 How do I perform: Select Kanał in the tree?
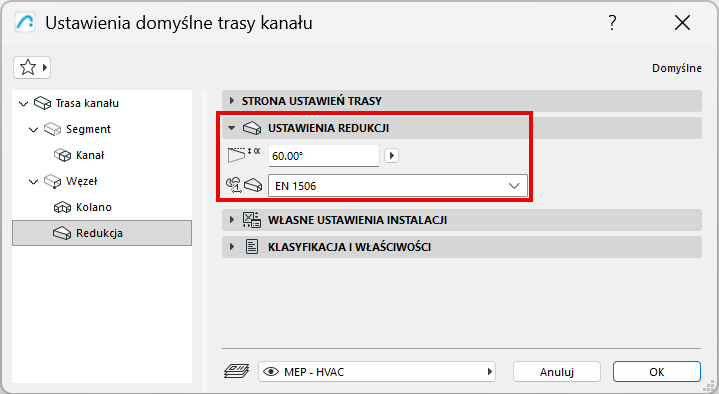pos(90,155)
